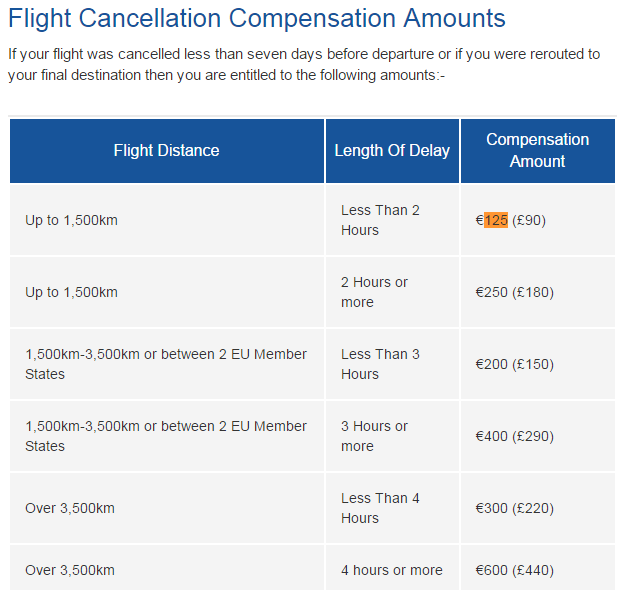This screenshot has width=626, height=590.
Task: Click the distance cell in the €400 row
Action: pos(166,436)
